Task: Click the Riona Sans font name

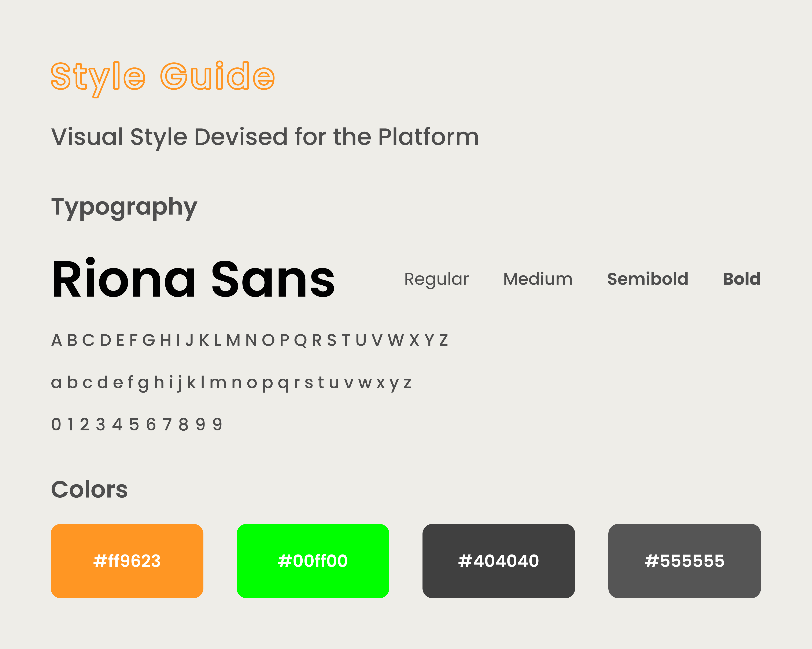Action: [193, 279]
